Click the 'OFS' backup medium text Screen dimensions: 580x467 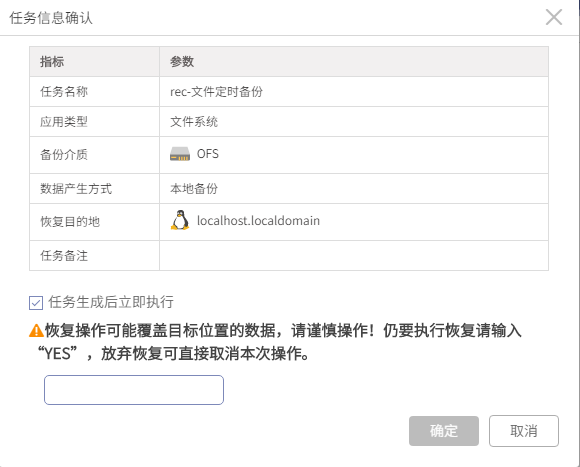[208, 154]
